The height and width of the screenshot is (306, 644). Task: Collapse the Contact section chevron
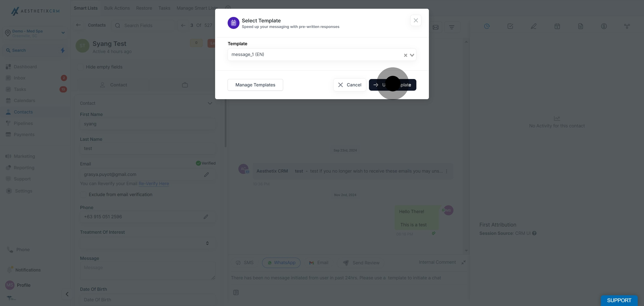(x=210, y=103)
